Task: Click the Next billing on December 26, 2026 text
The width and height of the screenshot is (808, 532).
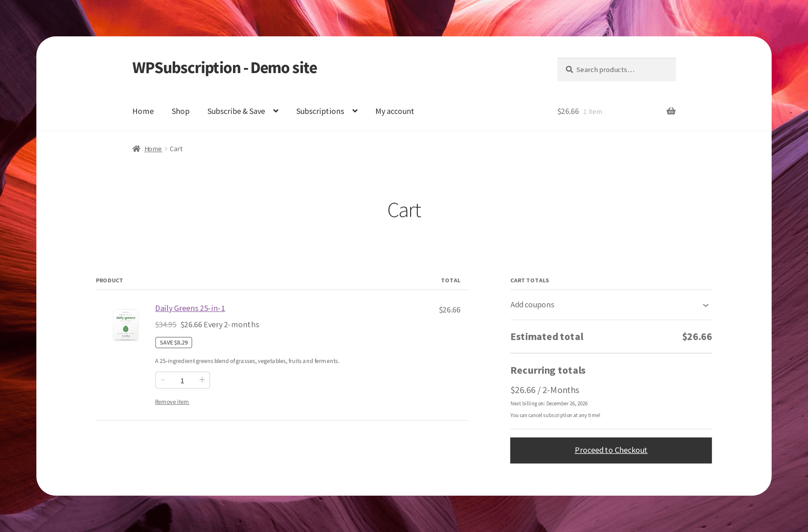Action: click(549, 403)
